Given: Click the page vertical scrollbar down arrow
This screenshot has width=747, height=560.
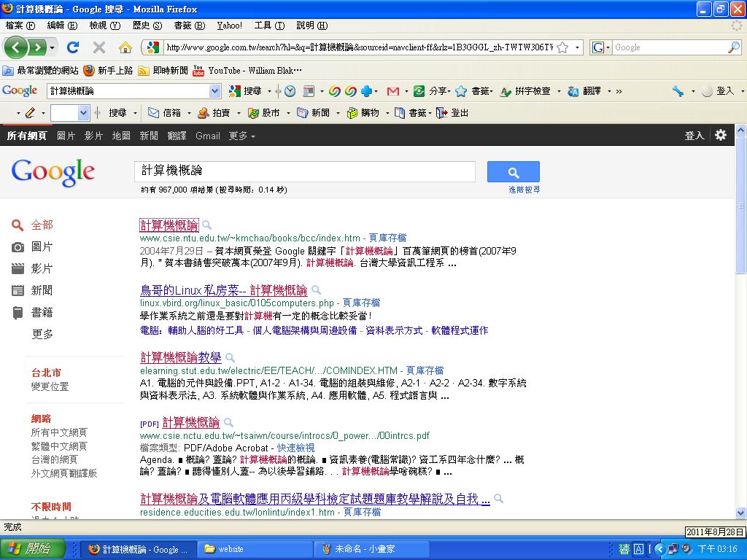Looking at the screenshot, I should point(740,513).
